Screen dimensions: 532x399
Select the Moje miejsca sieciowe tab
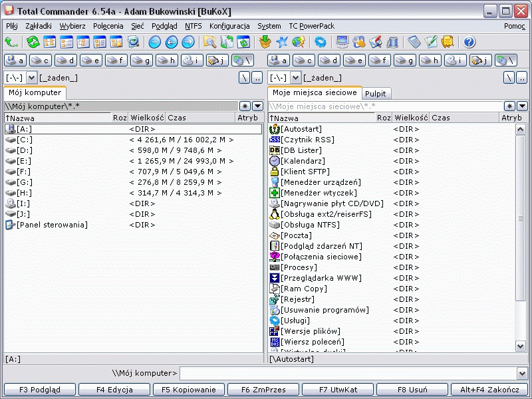coord(315,92)
